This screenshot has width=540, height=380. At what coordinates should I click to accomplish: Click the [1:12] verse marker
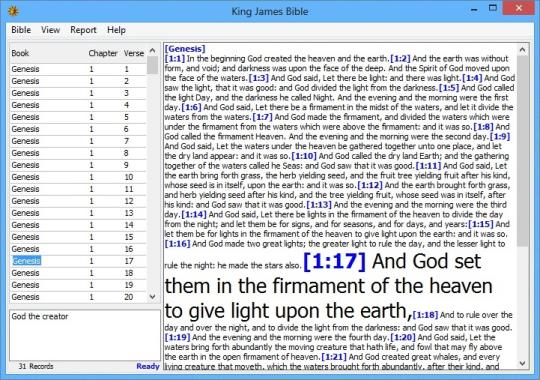(370, 185)
